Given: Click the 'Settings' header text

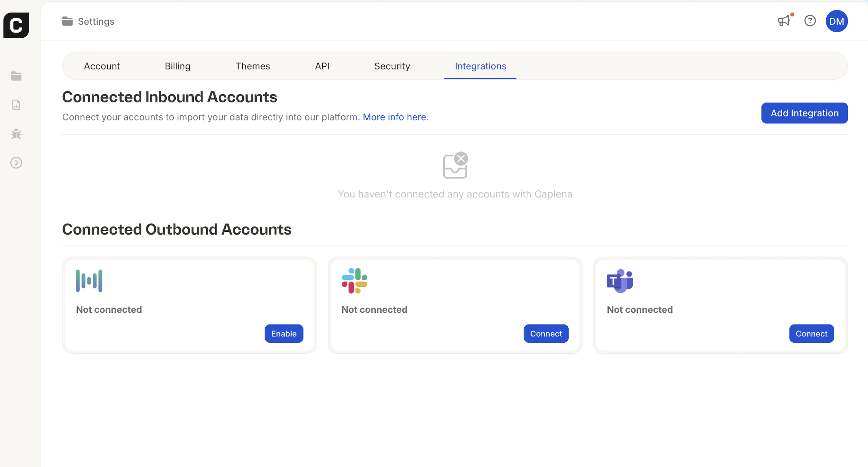Looking at the screenshot, I should pyautogui.click(x=96, y=22).
